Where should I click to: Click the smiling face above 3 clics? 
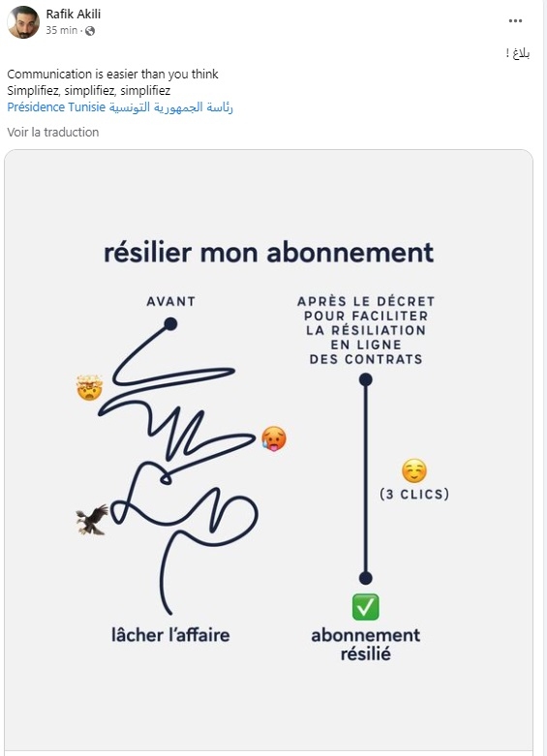tap(414, 471)
